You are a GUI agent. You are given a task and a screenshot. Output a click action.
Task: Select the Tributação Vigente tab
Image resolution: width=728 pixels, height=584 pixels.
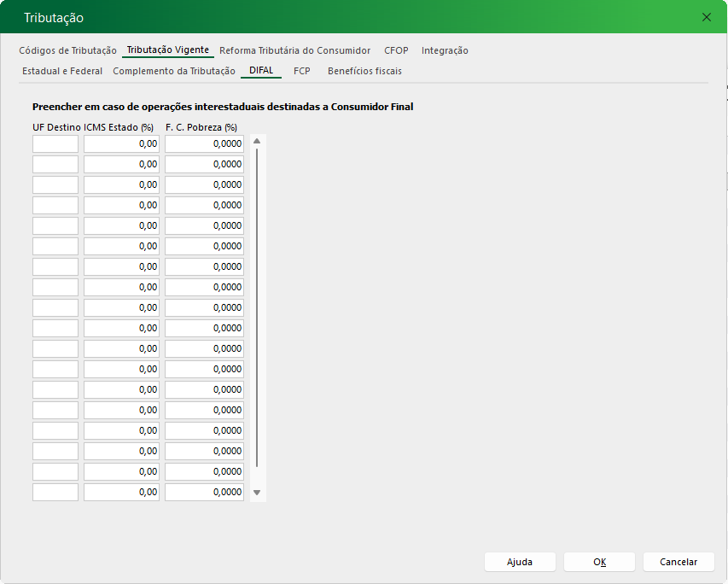click(x=167, y=50)
